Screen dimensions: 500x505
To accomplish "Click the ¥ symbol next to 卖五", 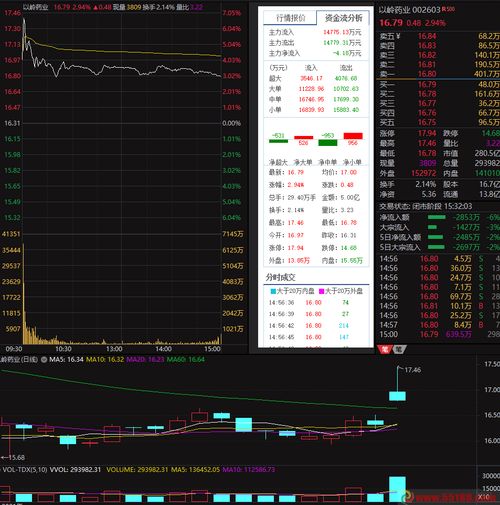I will pyautogui.click(x=398, y=36).
